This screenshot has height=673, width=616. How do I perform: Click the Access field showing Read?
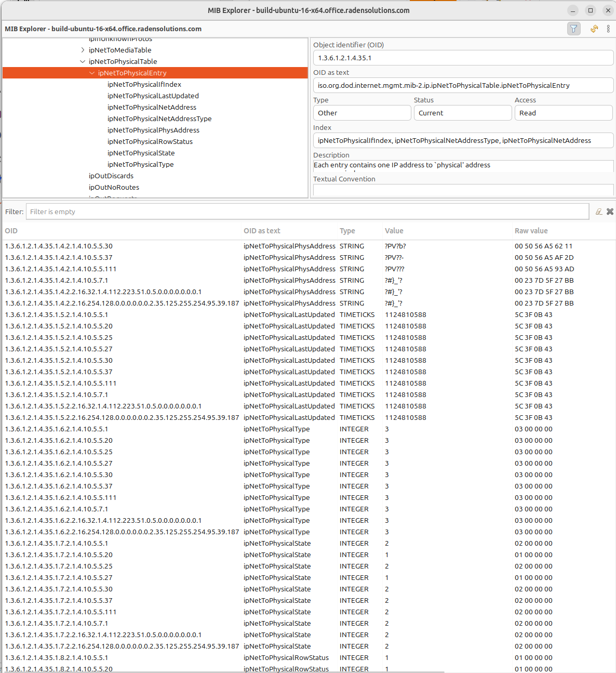(564, 113)
